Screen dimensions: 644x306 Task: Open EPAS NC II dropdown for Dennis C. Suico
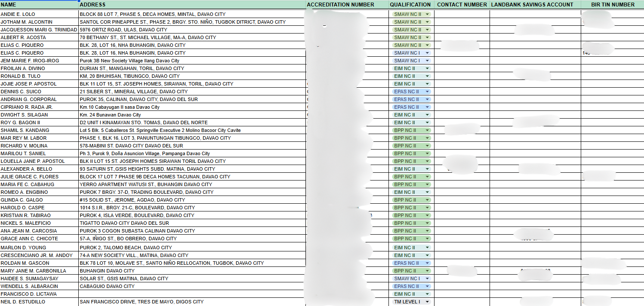[427, 92]
